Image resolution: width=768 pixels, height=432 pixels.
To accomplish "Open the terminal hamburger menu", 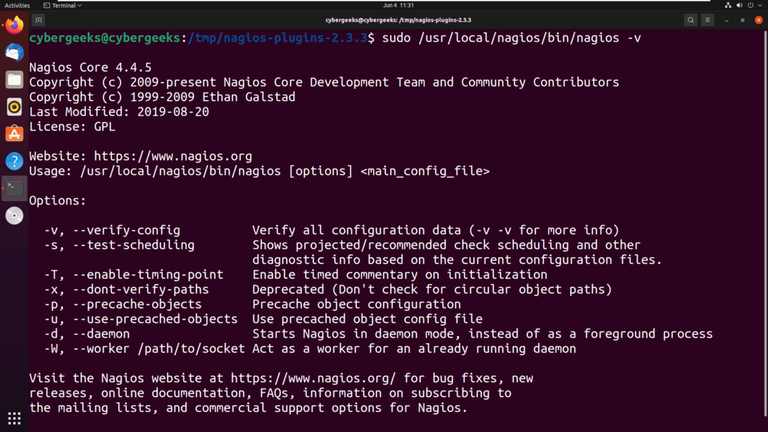I will coord(709,19).
